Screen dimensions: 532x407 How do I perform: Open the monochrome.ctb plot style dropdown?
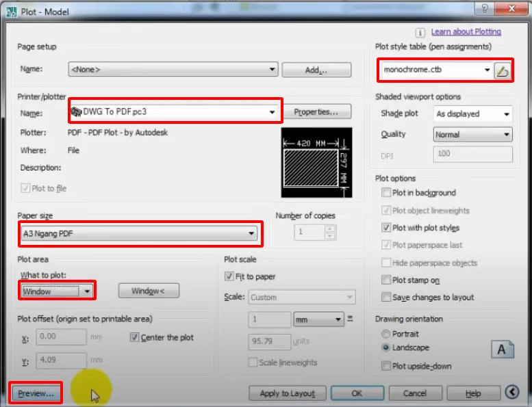[436, 70]
